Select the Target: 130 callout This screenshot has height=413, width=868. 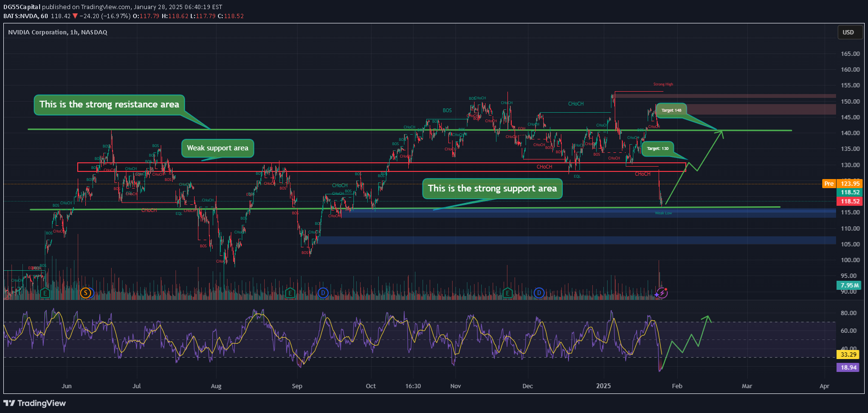(x=658, y=148)
